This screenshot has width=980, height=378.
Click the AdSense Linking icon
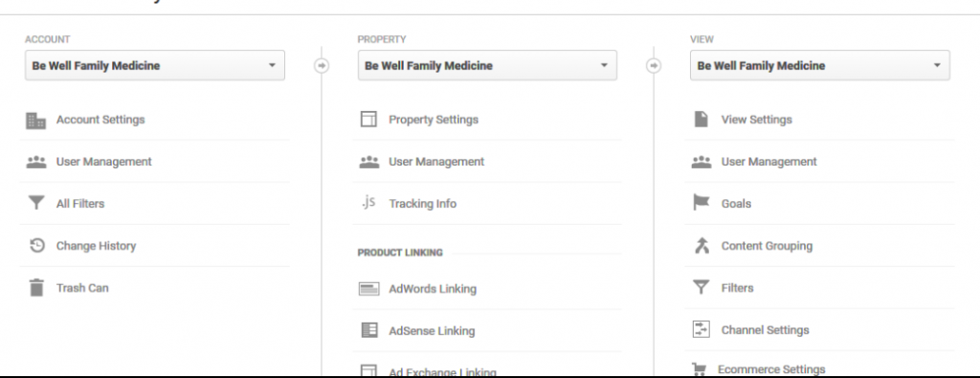coord(369,330)
